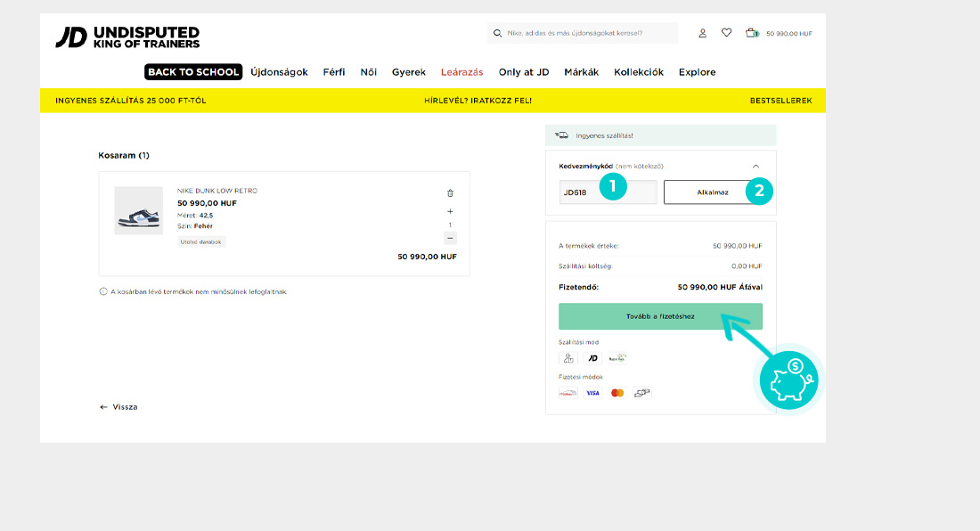Screen dimensions: 980x531
Task: Focus the promo code field containing JD618
Action: tap(608, 192)
